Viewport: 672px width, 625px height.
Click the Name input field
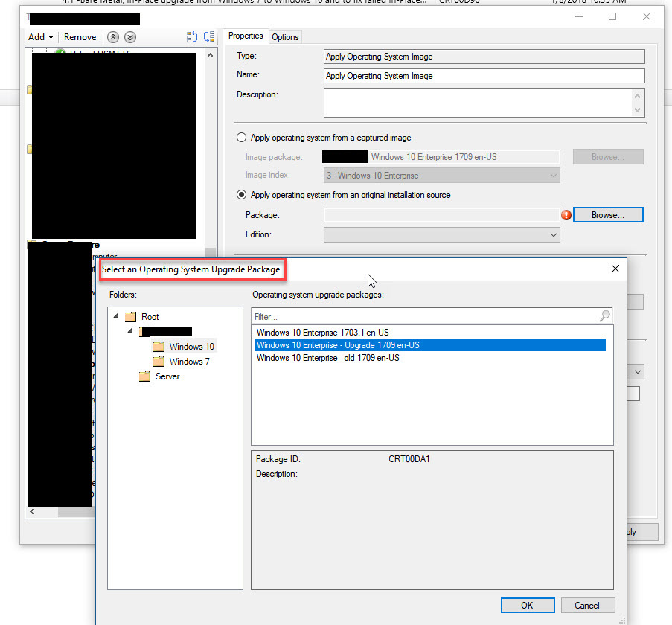tap(484, 76)
